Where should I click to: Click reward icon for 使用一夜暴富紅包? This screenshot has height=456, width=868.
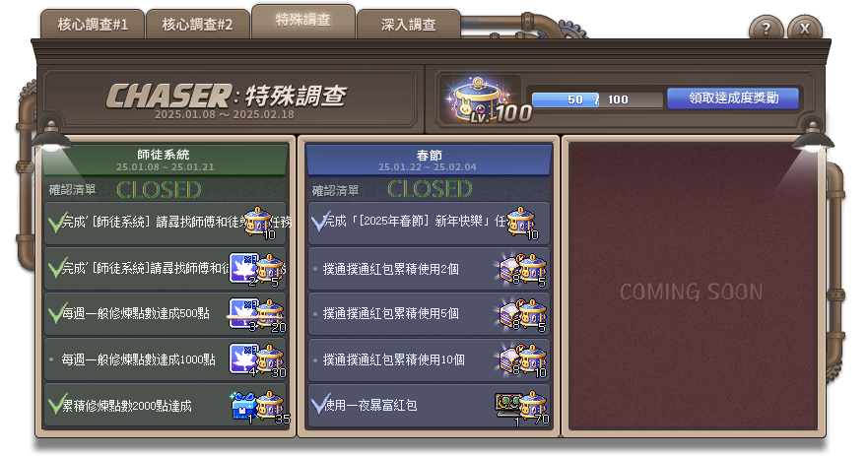point(507,406)
